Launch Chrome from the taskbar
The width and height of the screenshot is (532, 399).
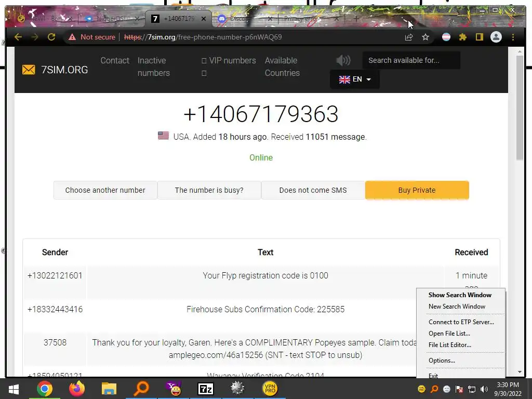45,389
